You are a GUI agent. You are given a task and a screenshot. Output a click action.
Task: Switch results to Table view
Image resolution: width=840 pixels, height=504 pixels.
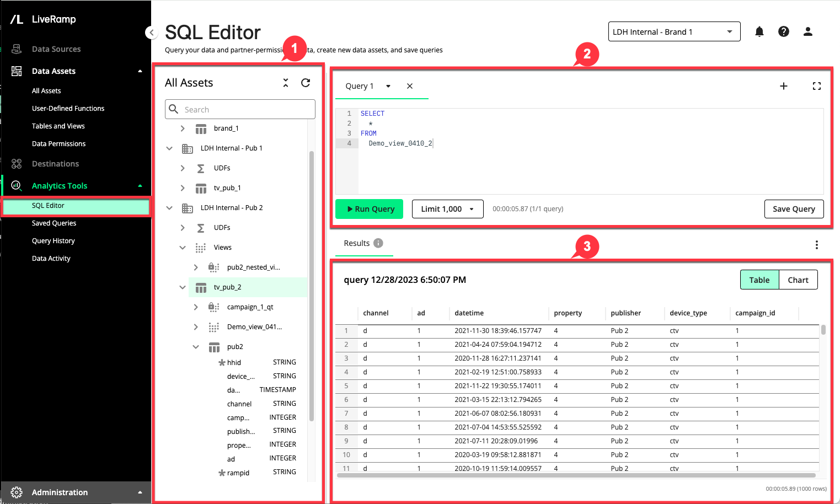coord(759,280)
